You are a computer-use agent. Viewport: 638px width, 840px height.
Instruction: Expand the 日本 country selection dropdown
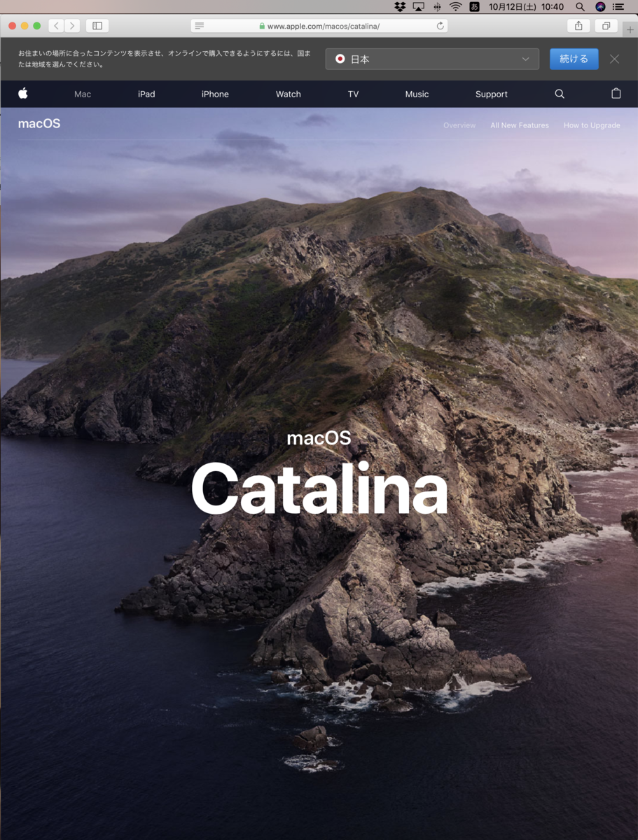click(432, 59)
